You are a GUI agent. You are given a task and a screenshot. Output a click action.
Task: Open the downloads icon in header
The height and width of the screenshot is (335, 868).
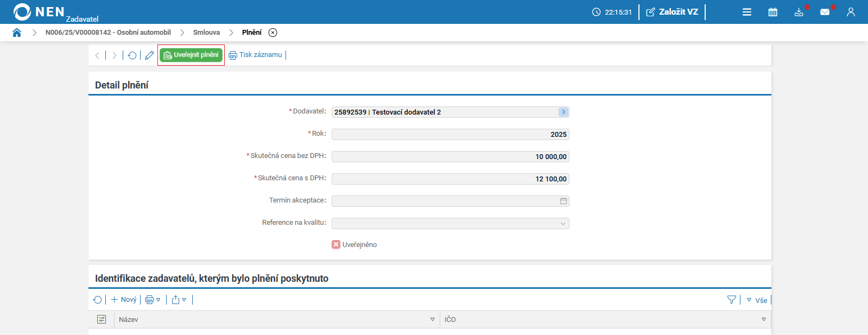(799, 12)
